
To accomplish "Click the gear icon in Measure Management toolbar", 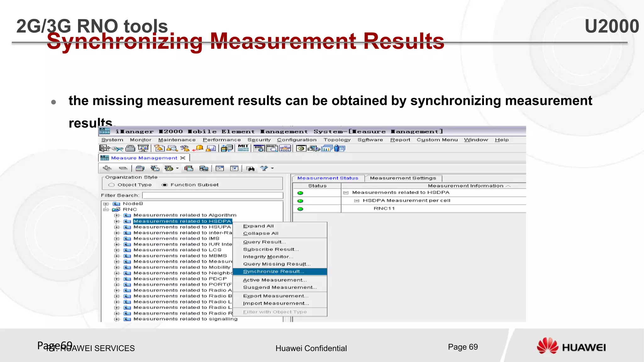I will [x=169, y=168].
